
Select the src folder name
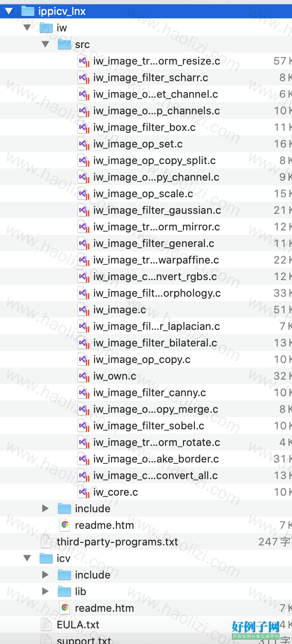[x=82, y=45]
